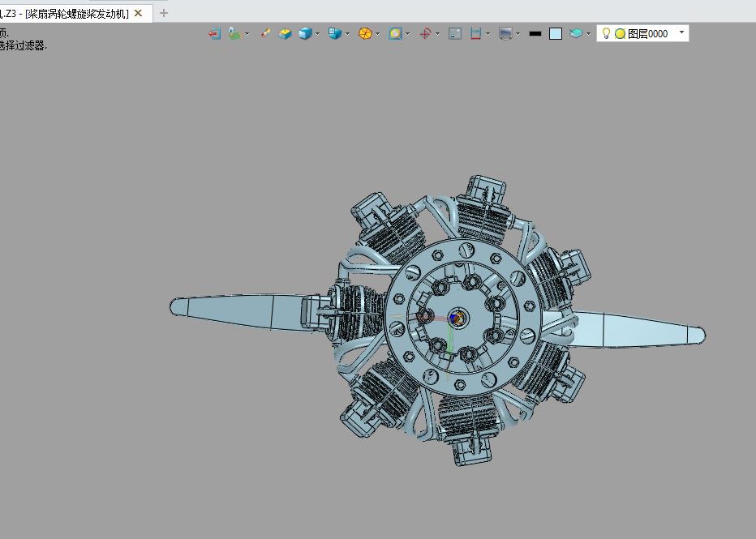This screenshot has height=539, width=756.
Task: Open dropdown beside blue-framed box icon
Action: [408, 34]
